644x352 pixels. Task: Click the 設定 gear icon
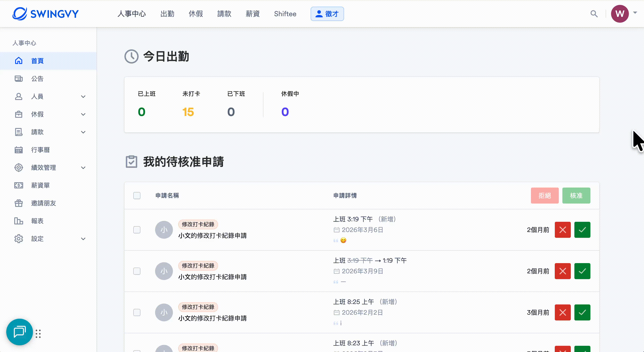tap(19, 239)
